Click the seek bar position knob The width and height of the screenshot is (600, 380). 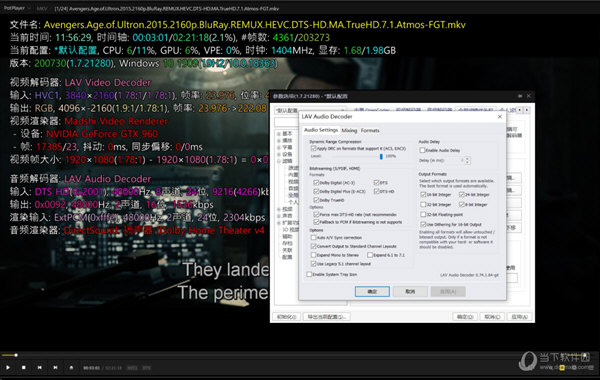(x=16, y=355)
